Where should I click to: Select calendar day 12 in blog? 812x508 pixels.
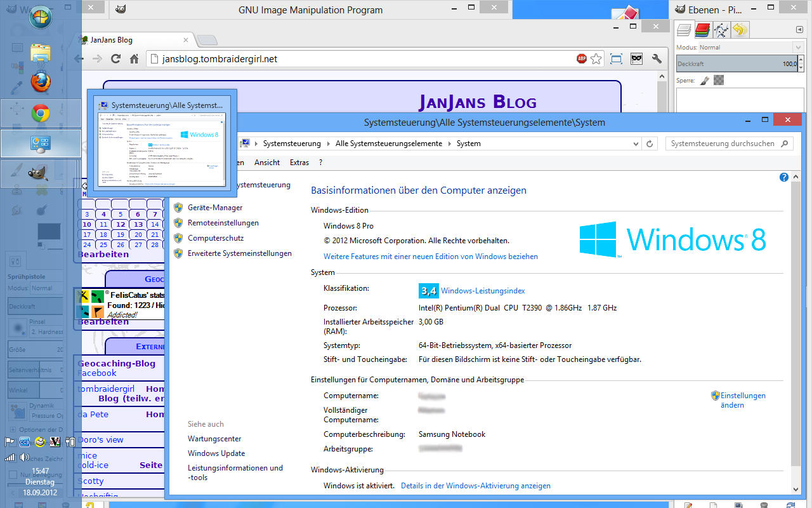[121, 224]
